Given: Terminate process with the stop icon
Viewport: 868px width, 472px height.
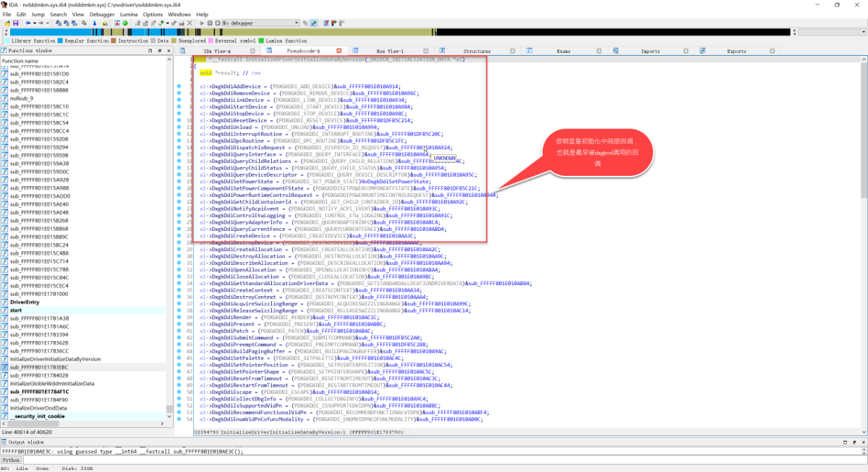Looking at the screenshot, I should (x=218, y=22).
